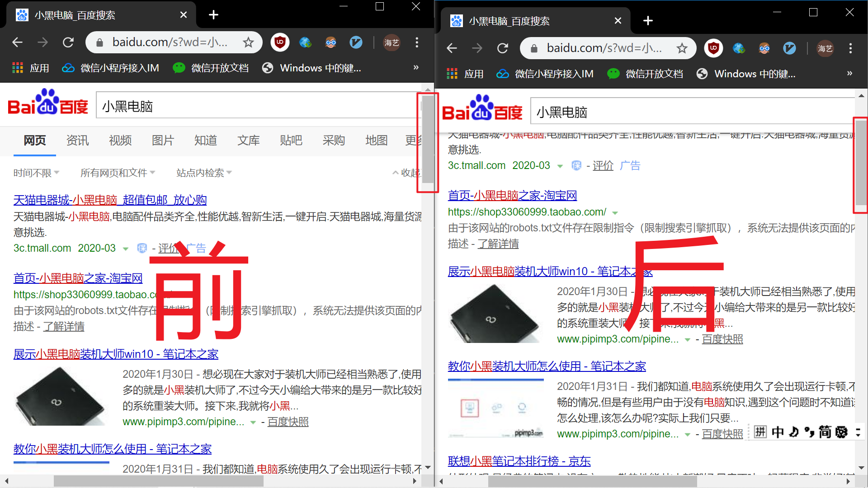Reload the page in right browser window
868x488 pixels.
pyautogui.click(x=503, y=48)
